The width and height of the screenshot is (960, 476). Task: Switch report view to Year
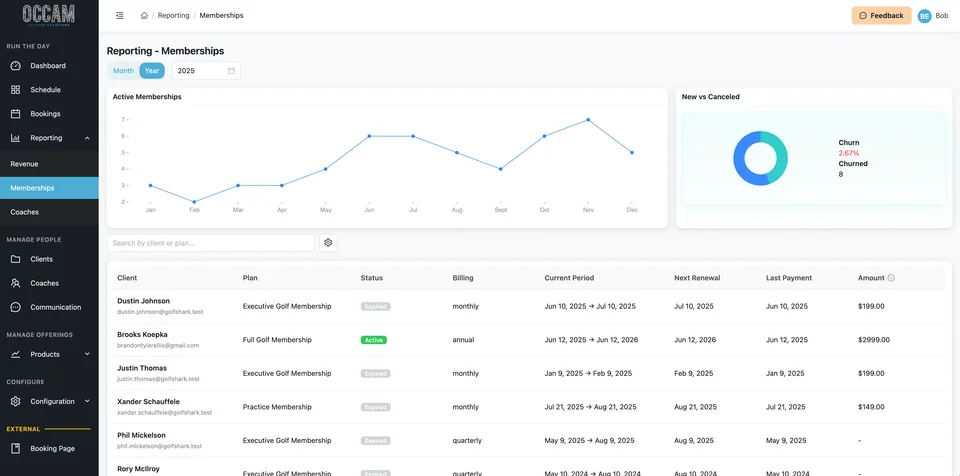(x=152, y=70)
